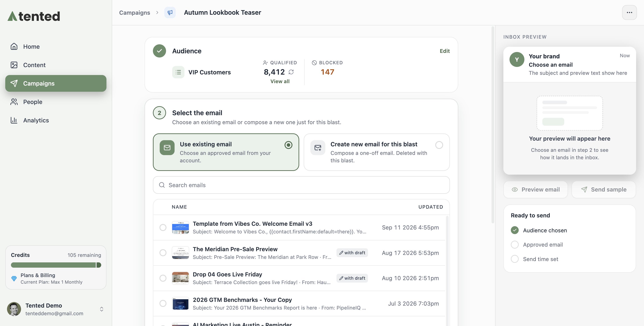This screenshot has width=644, height=326.
Task: Refresh the qualified count
Action: coord(291,72)
